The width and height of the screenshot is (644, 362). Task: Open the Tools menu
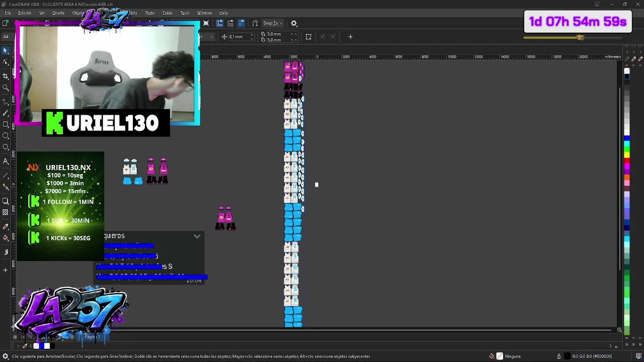tap(185, 13)
